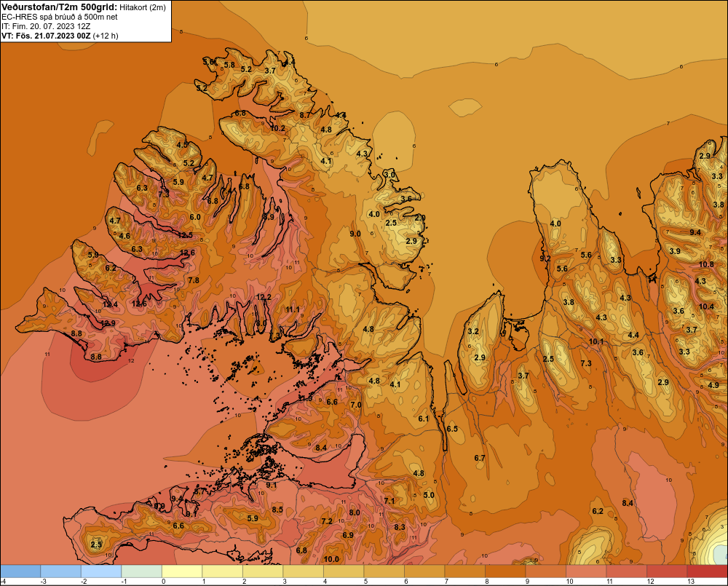This screenshot has height=586, width=728.
Task: Select the blue legend swatch between -4 and -3
Action: [x=20, y=571]
